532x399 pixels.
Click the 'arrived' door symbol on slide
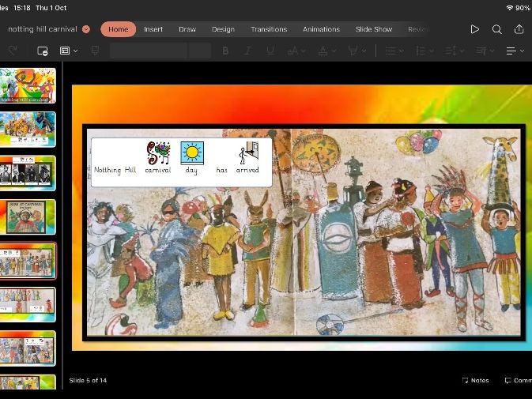tap(249, 153)
